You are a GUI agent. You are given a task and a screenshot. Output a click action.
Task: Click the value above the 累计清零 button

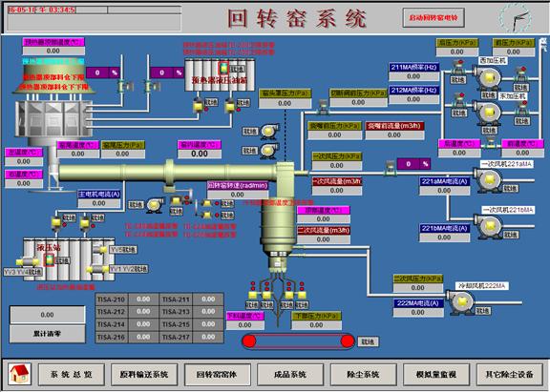[48, 315]
